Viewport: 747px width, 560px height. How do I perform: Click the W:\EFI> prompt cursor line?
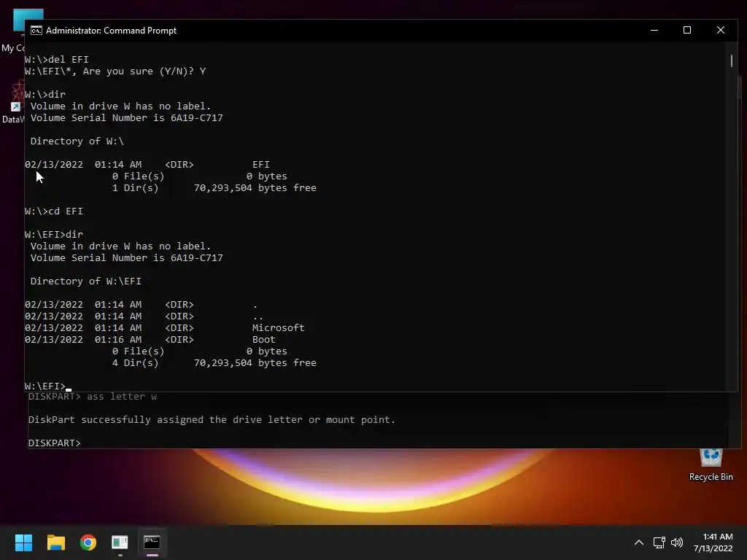pos(48,386)
